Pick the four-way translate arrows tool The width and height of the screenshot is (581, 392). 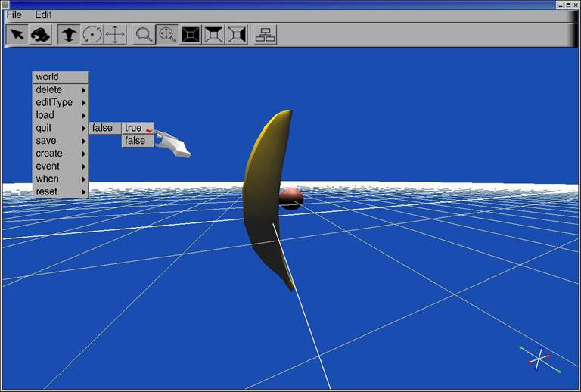click(x=115, y=35)
